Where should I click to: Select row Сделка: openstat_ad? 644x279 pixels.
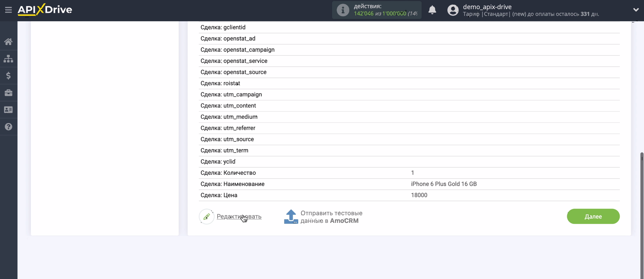(x=409, y=39)
